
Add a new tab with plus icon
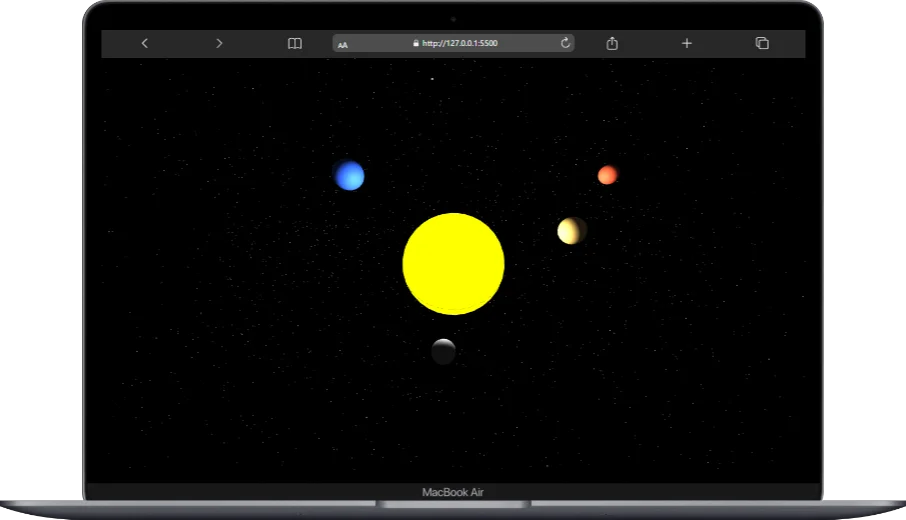(686, 43)
